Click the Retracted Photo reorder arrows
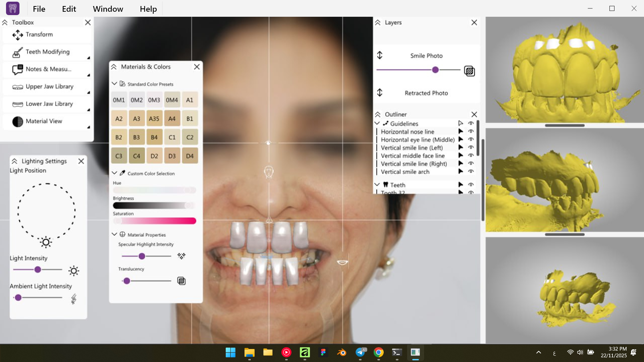This screenshot has height=362, width=644. click(380, 93)
